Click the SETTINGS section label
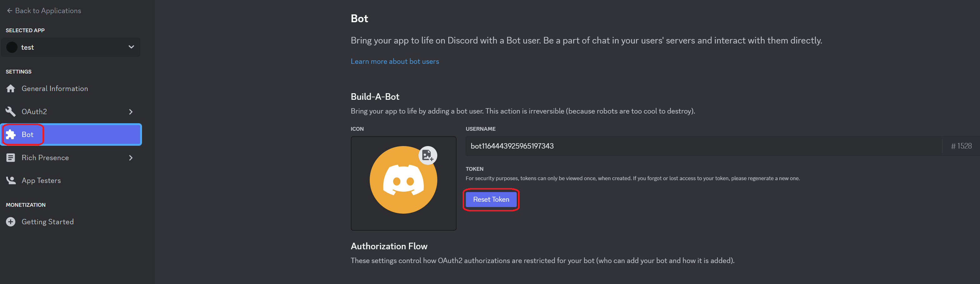Screen dimensions: 980x284 19,72
